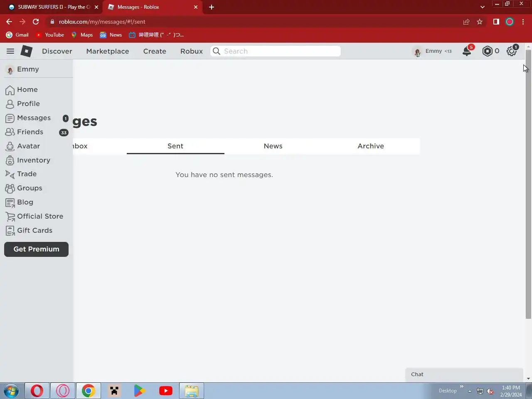Image resolution: width=532 pixels, height=399 pixels.
Task: Open the Maps bookmark
Action: click(x=82, y=35)
